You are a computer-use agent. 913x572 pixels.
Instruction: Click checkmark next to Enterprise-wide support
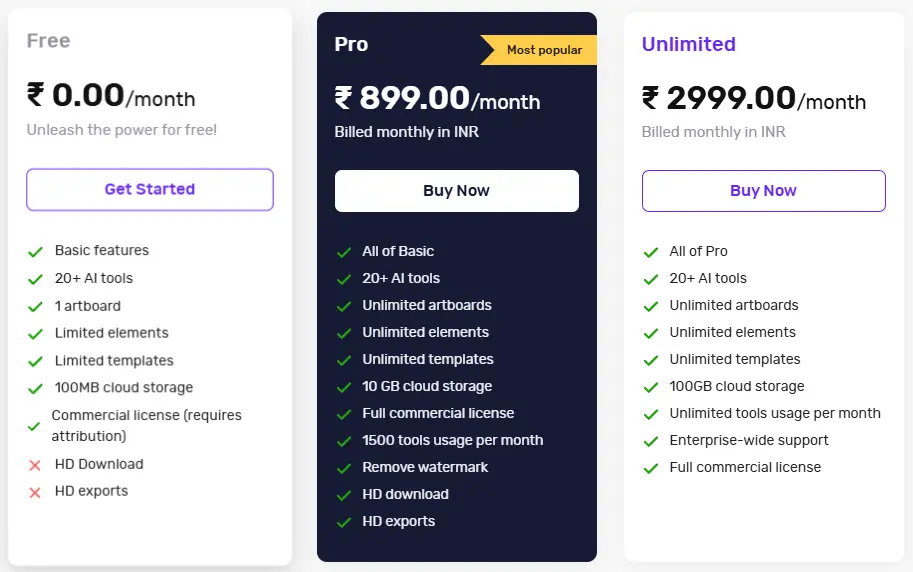point(651,441)
